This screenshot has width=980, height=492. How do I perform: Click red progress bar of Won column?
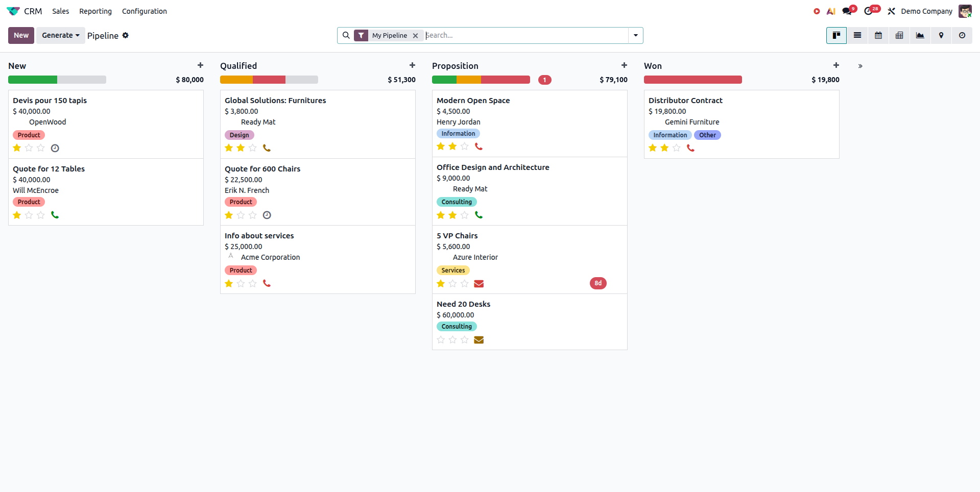[x=692, y=80]
